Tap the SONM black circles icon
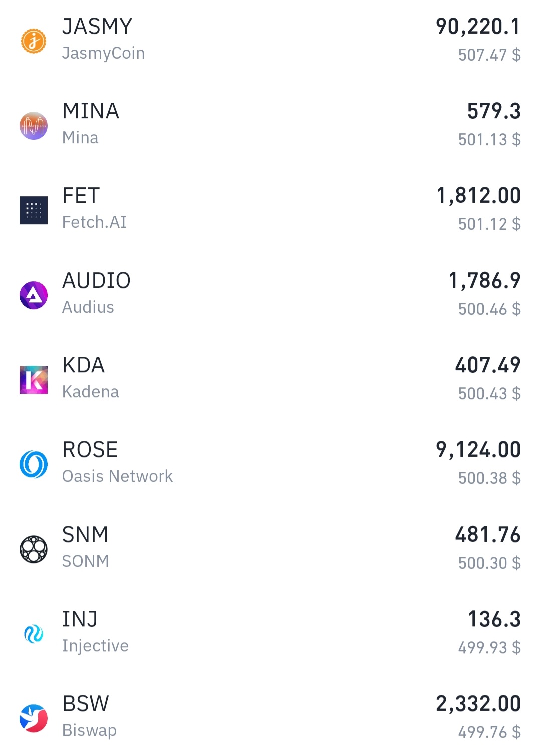 [34, 549]
